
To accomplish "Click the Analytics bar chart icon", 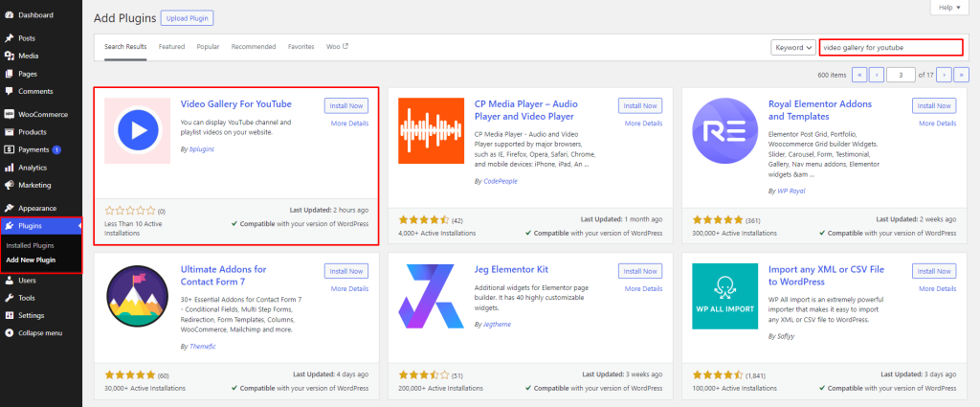I will [10, 168].
